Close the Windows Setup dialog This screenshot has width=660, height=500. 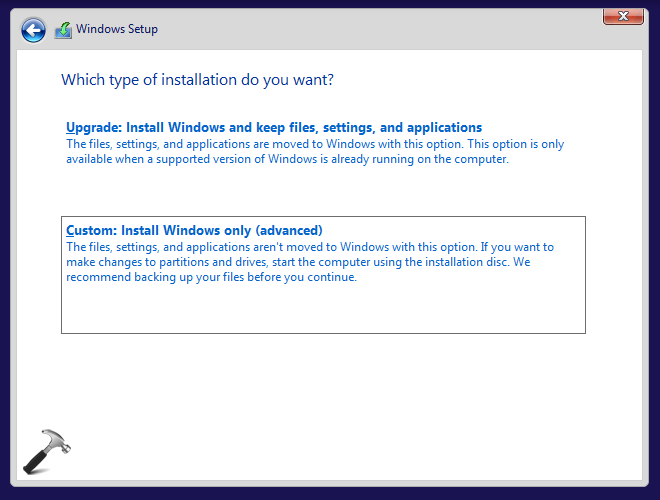point(623,16)
